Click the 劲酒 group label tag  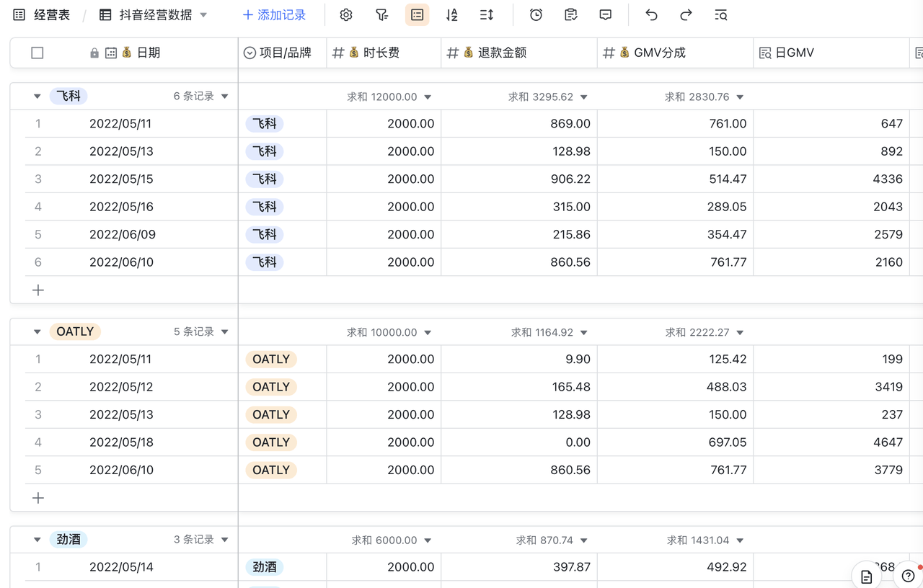(69, 539)
